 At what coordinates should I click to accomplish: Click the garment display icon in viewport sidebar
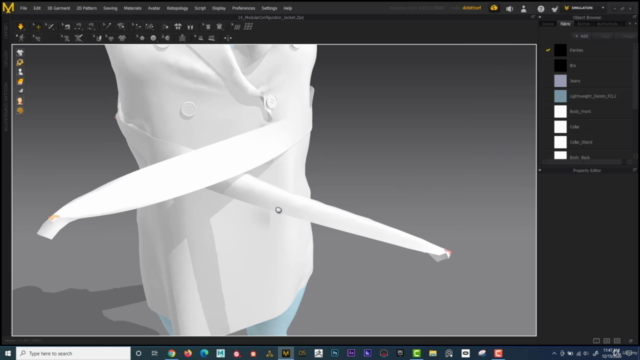20,53
